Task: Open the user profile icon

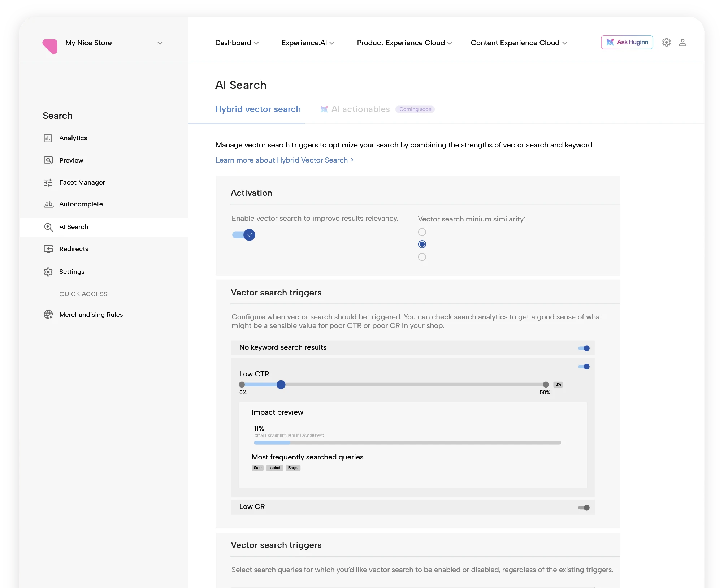Action: (x=682, y=43)
